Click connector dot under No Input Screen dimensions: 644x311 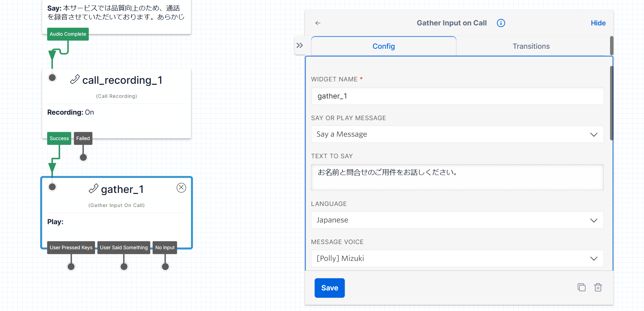[165, 267]
